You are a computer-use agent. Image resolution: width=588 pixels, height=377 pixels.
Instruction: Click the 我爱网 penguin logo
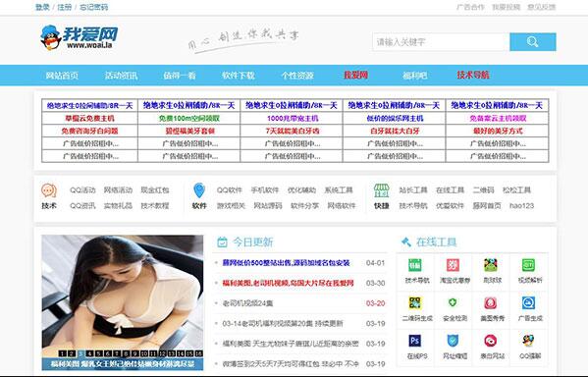pos(80,37)
